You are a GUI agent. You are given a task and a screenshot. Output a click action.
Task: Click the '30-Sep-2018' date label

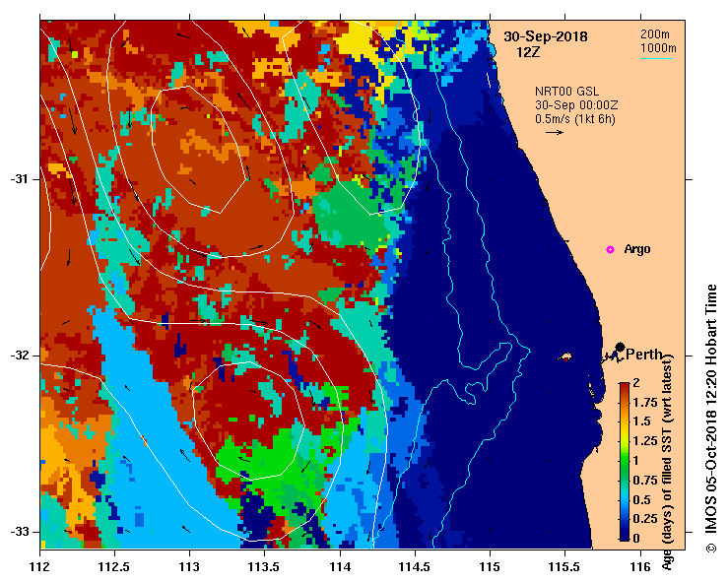546,36
